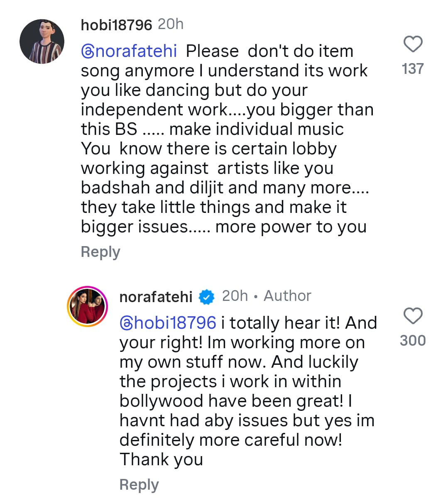Click the 20h timestamp on the reply

235,295
